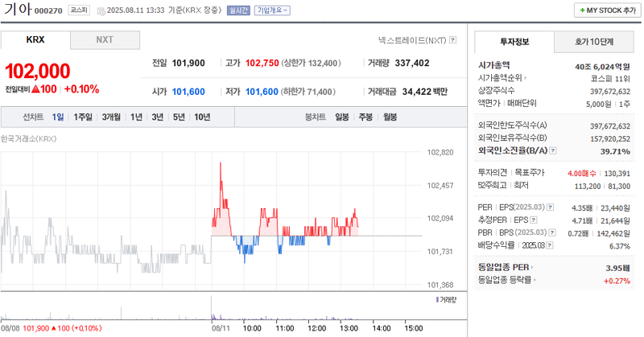644x337 pixels.
Task: Select the 3개월 line chart period
Action: click(111, 117)
